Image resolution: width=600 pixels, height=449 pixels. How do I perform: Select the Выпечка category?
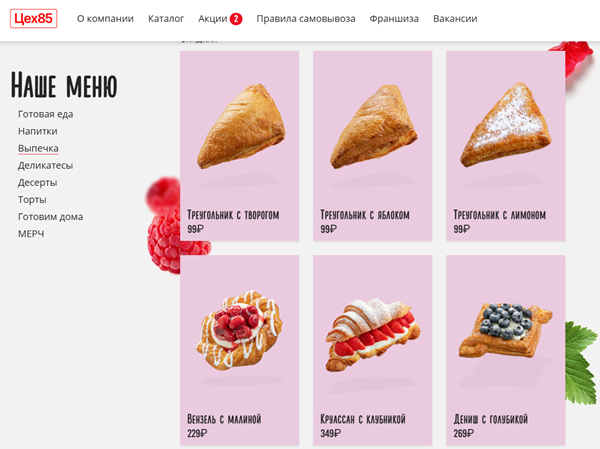pyautogui.click(x=38, y=148)
